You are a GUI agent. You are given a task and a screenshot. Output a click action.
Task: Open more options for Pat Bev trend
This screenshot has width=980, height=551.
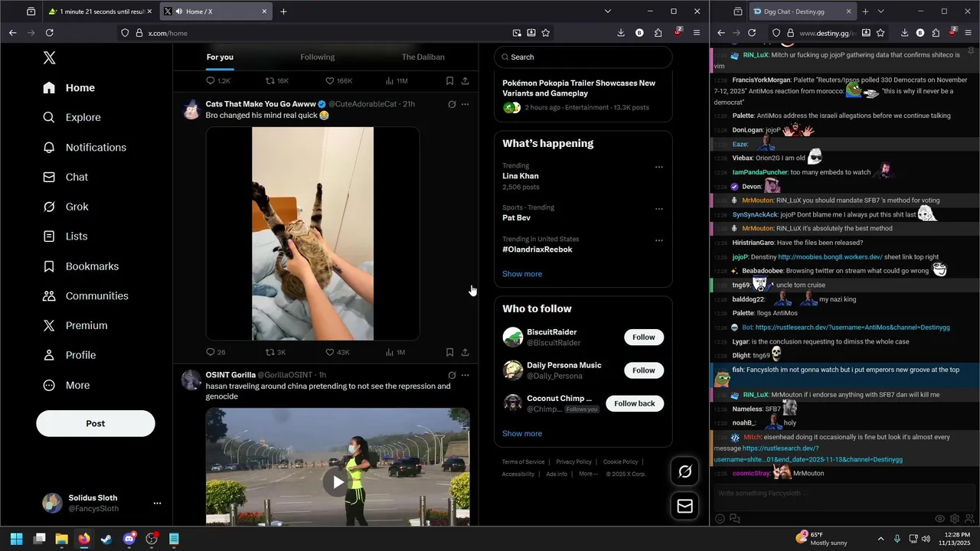coord(658,209)
